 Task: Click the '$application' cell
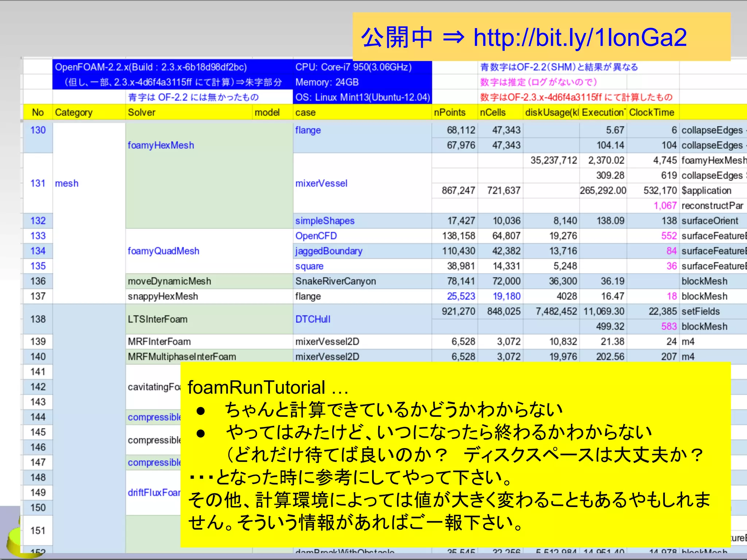tap(713, 190)
